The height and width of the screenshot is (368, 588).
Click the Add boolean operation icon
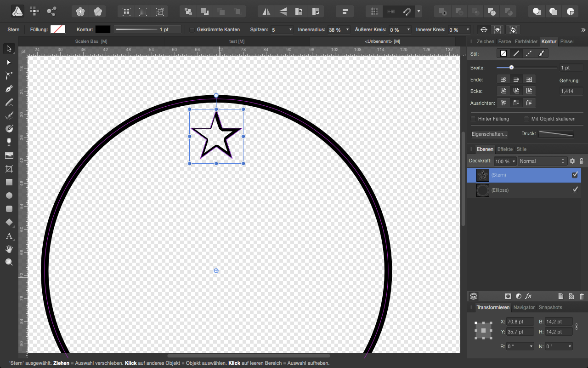[x=442, y=11]
